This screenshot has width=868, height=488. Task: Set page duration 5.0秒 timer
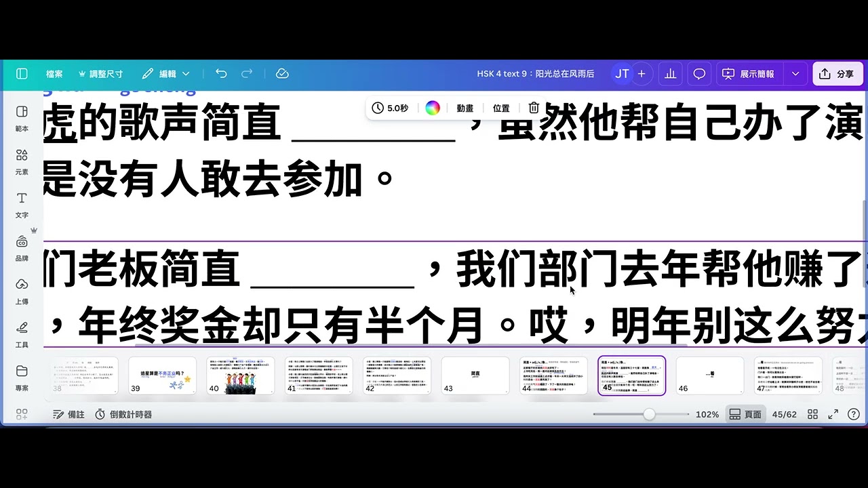pyautogui.click(x=390, y=108)
